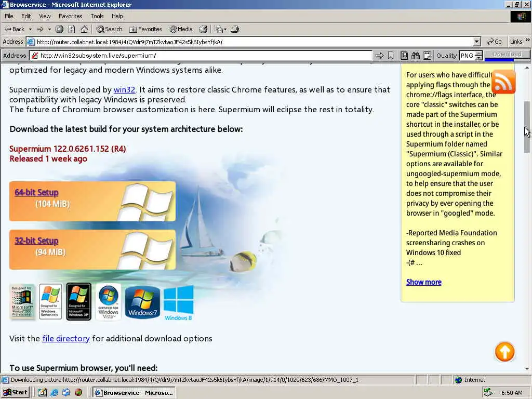This screenshot has height=399, width=532.
Task: Click the orange RSS feed icon
Action: pyautogui.click(x=503, y=82)
